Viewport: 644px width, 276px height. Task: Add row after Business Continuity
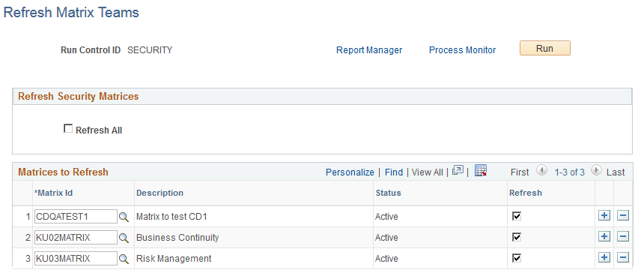(x=604, y=236)
